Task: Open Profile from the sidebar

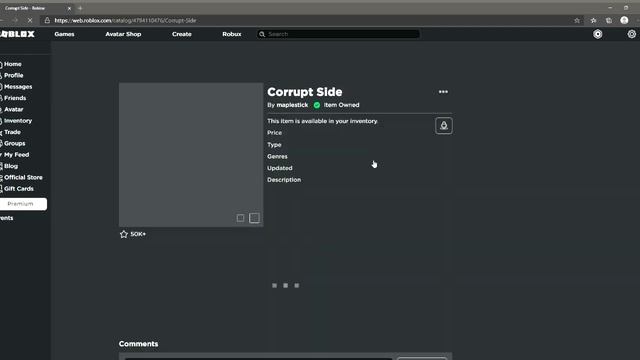Action: (x=13, y=76)
